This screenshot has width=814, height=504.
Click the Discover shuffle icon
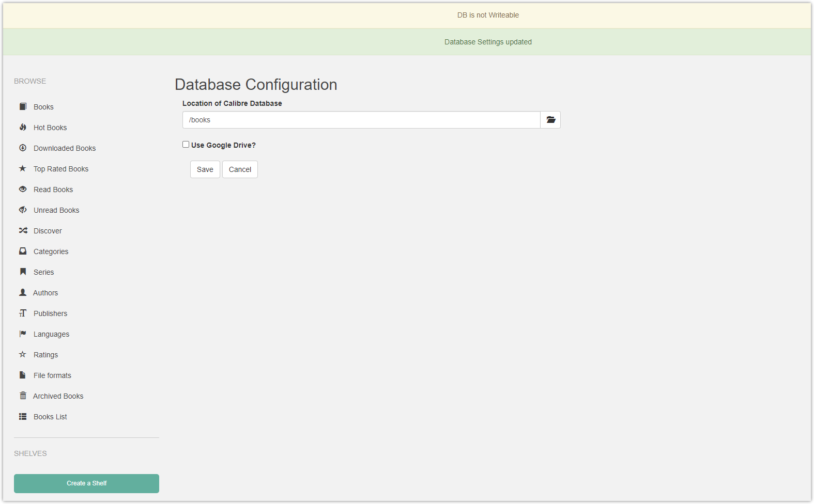[x=23, y=230]
